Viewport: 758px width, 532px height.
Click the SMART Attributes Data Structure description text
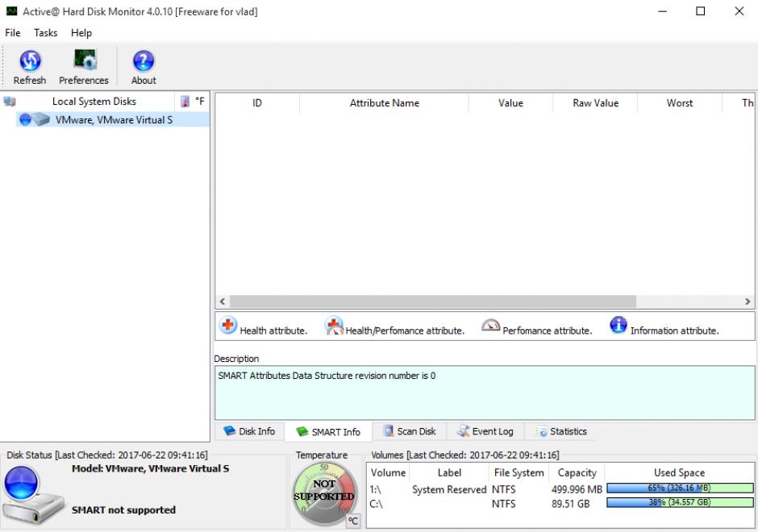tap(327, 376)
